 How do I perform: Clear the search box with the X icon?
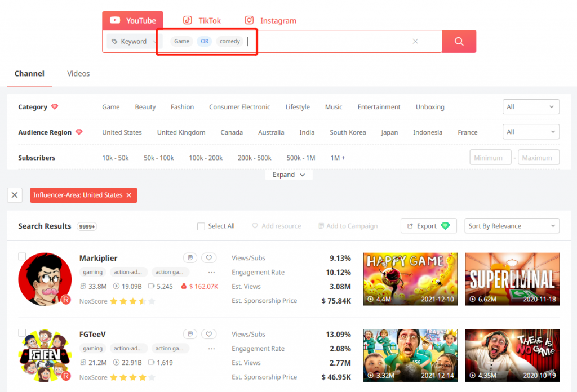(415, 41)
